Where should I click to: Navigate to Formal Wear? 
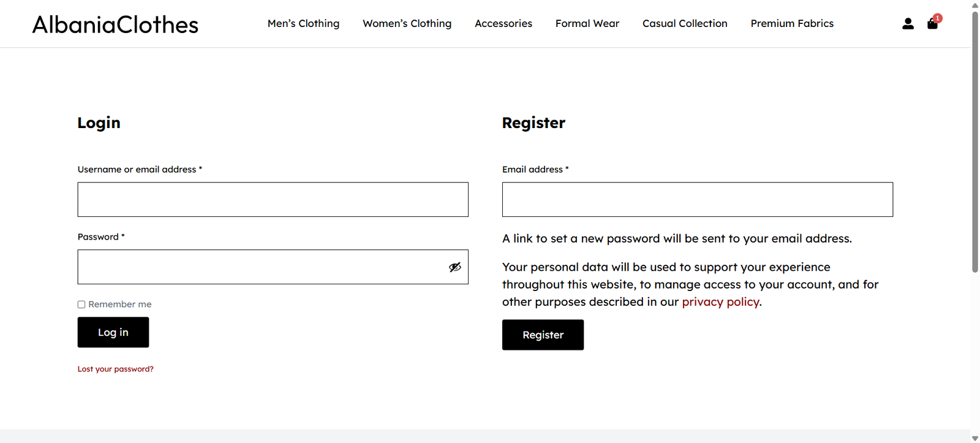pos(587,23)
